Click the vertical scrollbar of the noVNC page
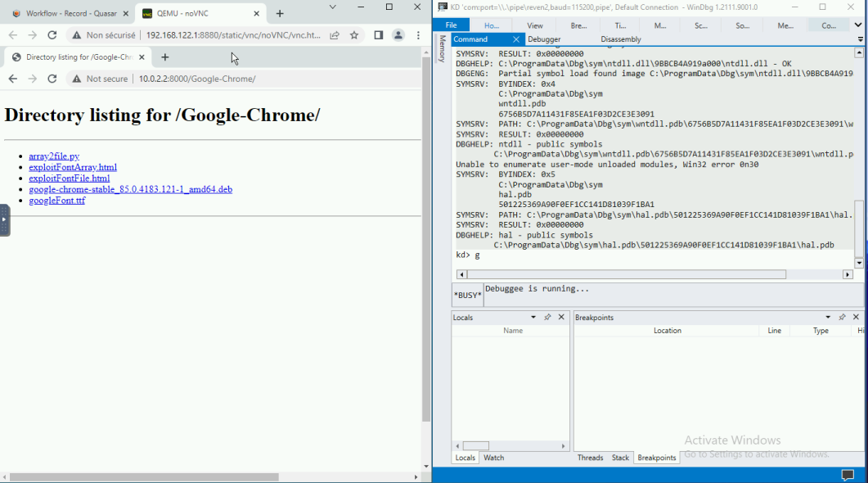The width and height of the screenshot is (868, 483). [x=425, y=238]
